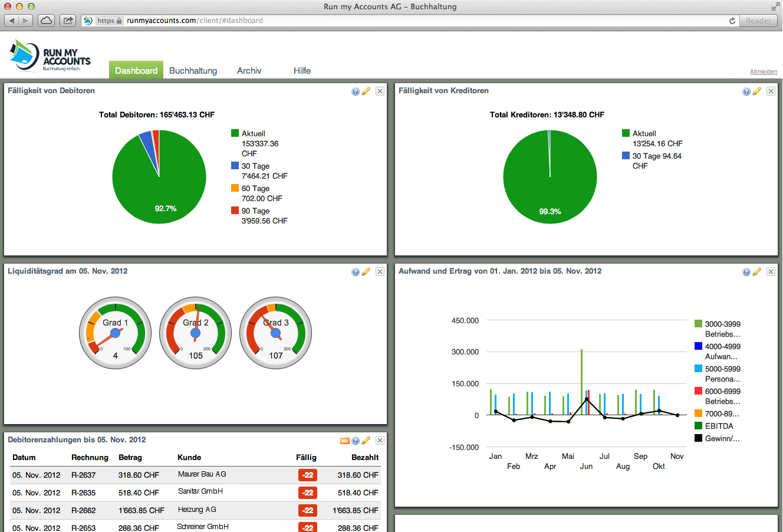The image size is (783, 532).
Task: Open the Archiv tab
Action: (x=249, y=70)
